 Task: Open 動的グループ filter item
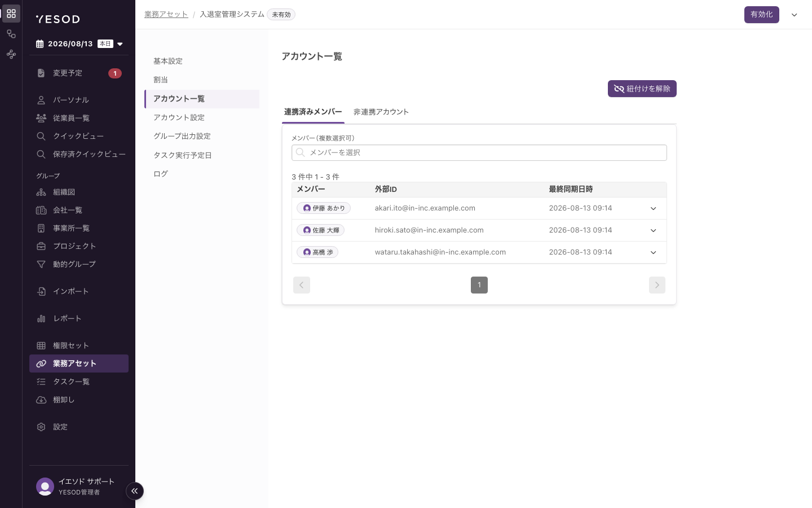[79, 264]
